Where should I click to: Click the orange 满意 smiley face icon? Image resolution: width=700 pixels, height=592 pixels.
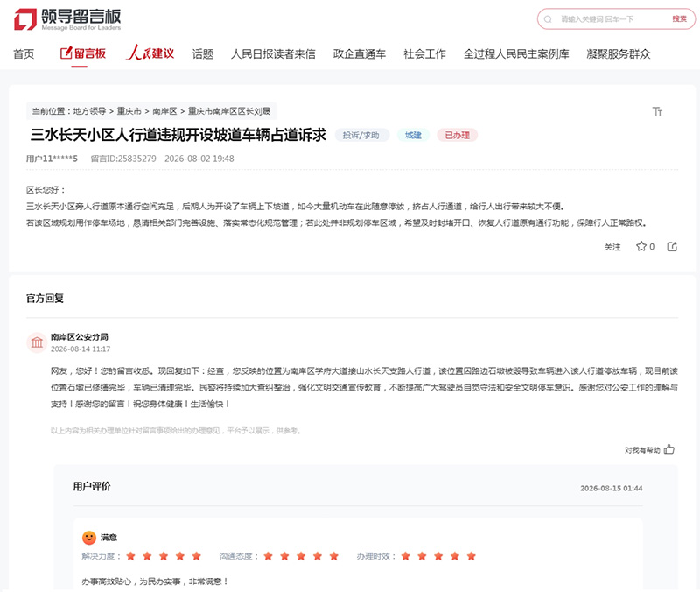[x=89, y=537]
